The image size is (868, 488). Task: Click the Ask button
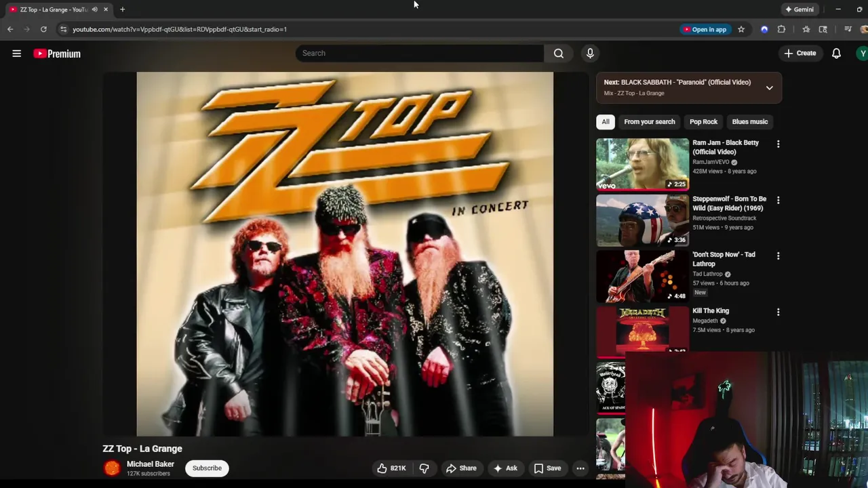pyautogui.click(x=505, y=468)
